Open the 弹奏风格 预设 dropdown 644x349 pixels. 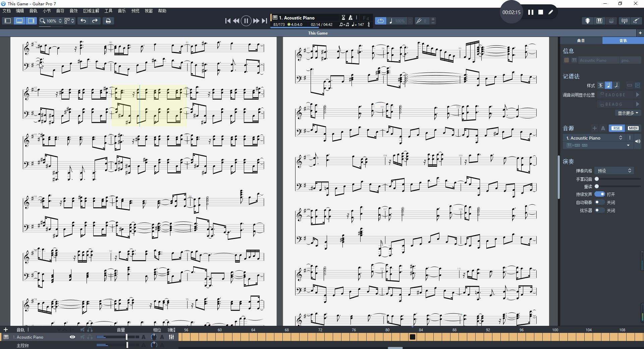coord(614,171)
